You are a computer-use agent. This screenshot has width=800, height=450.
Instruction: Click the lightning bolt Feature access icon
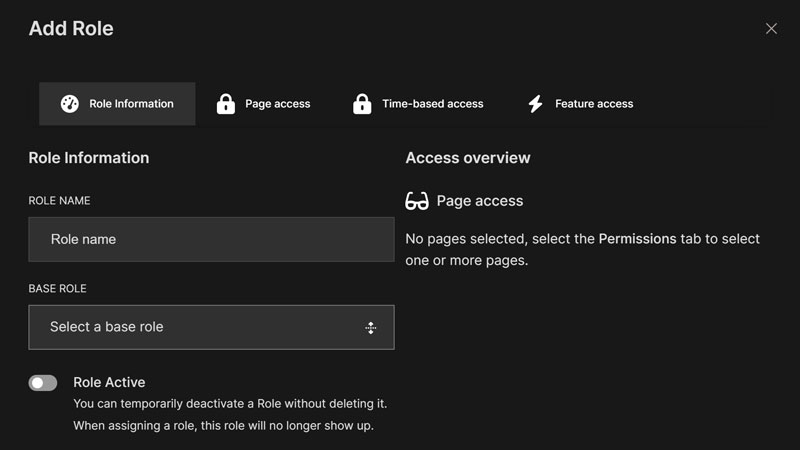[535, 104]
